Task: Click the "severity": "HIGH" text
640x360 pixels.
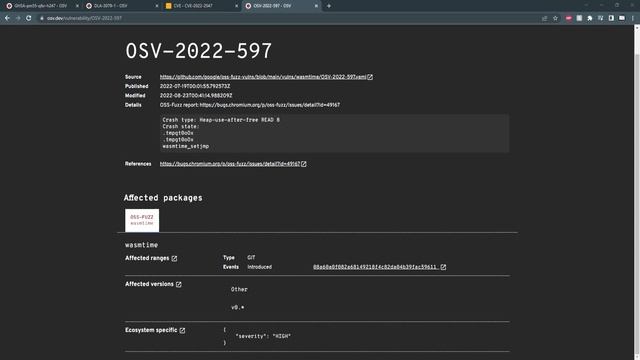Action: point(263,336)
